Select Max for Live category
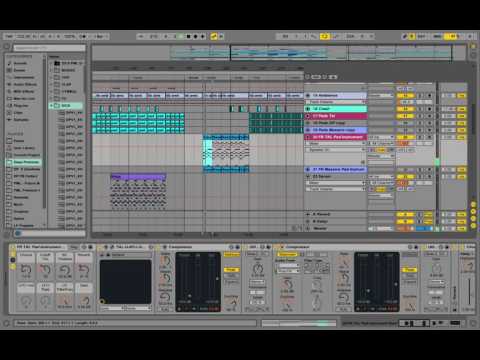 tap(24, 99)
